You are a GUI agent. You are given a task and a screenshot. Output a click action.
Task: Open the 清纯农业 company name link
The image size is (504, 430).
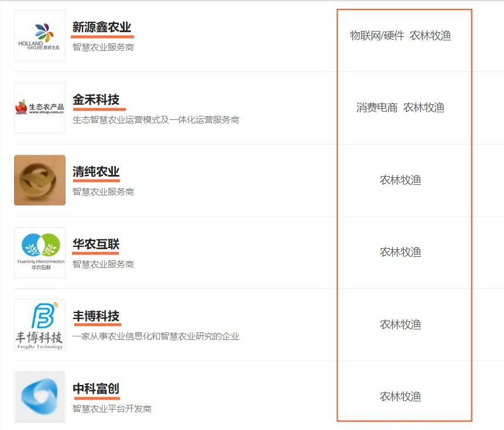click(96, 172)
